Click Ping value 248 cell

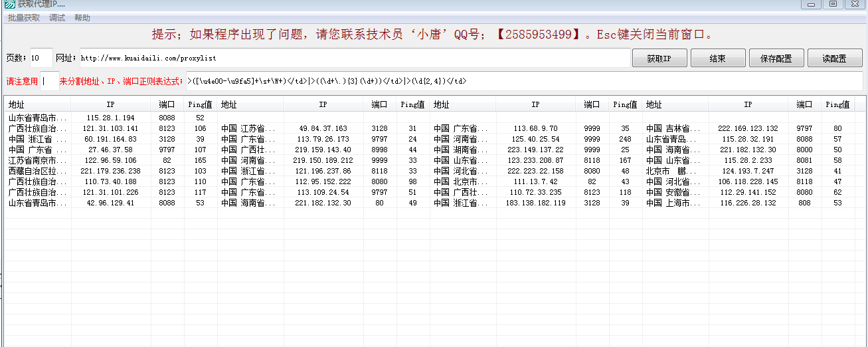(x=625, y=139)
